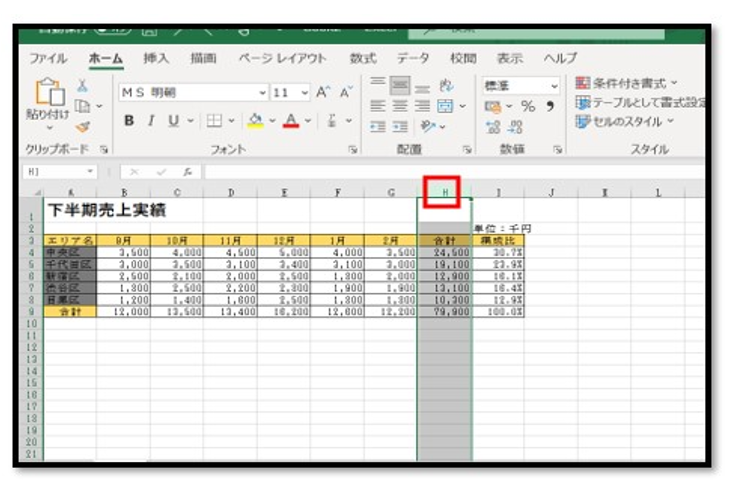Click the wrap text icon
This screenshot has width=731, height=481.
coord(446,85)
